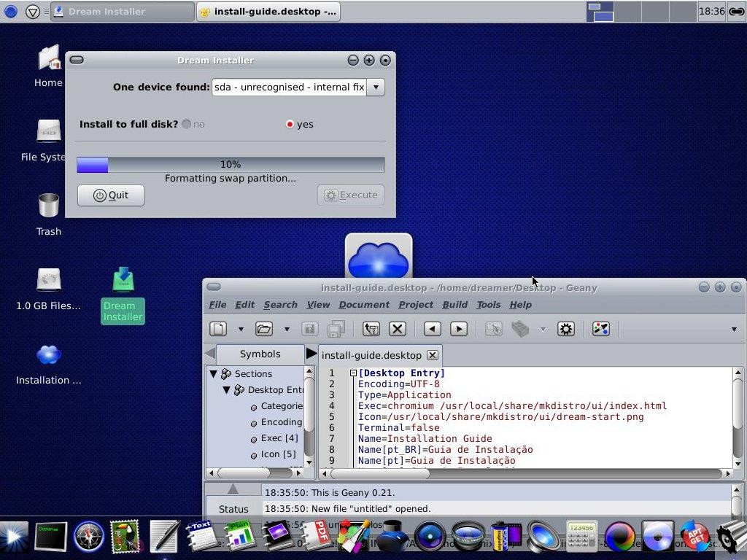Open the Edit menu in Geany
747x560 pixels.
coord(245,305)
